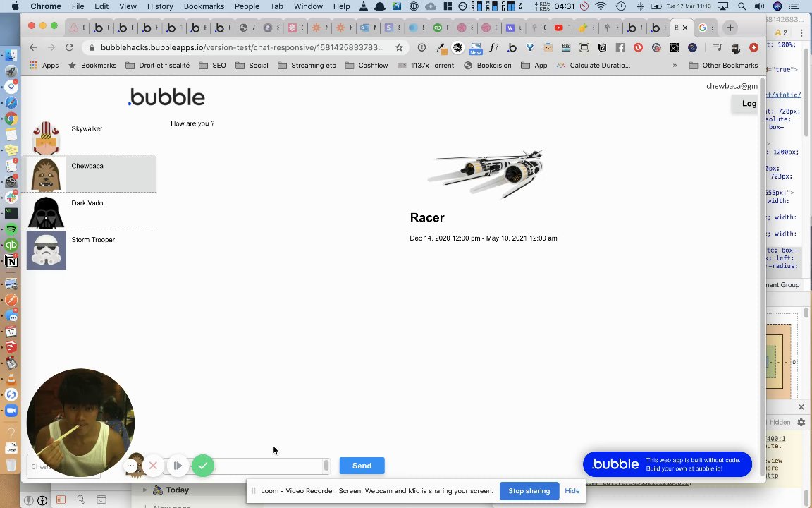Viewport: 812px width, 508px height.
Task: Show hidden bookmarks with chevron
Action: click(675, 66)
